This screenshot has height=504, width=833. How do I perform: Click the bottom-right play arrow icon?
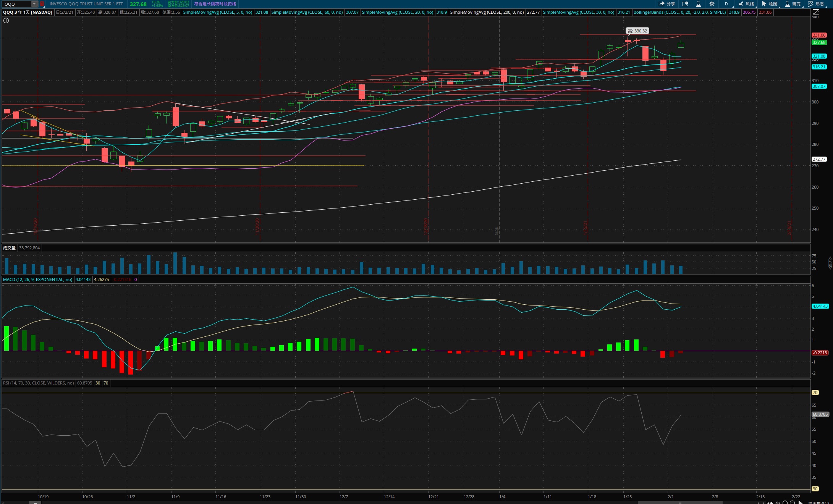tap(801, 502)
